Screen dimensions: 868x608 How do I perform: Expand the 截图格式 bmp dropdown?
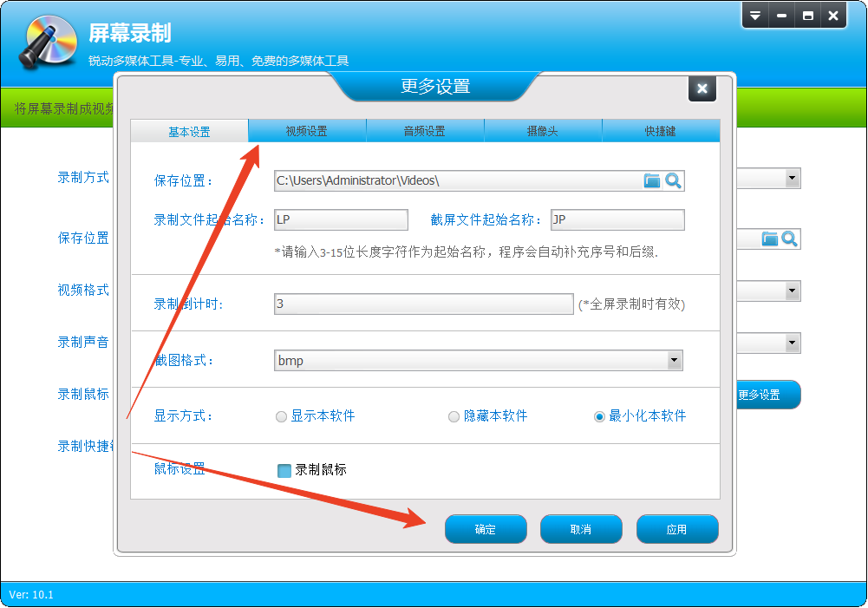pyautogui.click(x=674, y=361)
